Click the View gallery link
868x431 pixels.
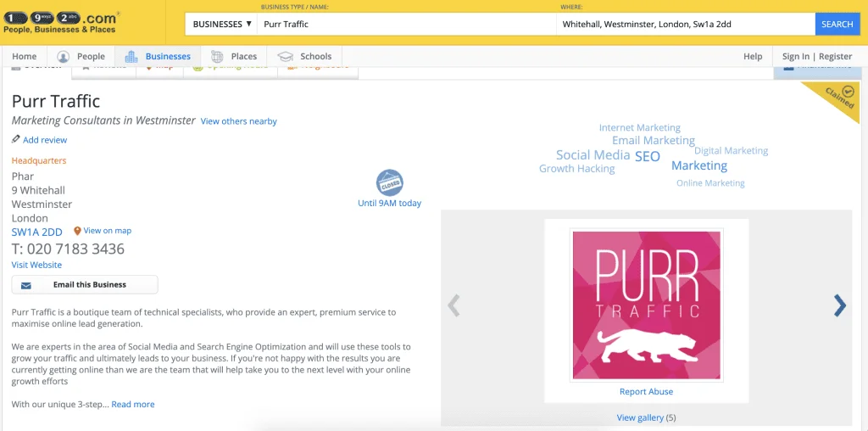(640, 417)
